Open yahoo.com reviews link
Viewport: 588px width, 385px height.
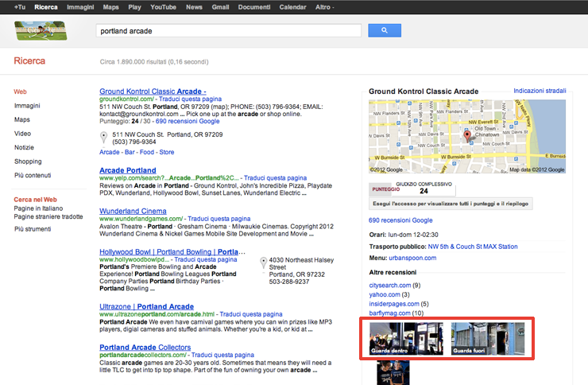[x=385, y=294]
